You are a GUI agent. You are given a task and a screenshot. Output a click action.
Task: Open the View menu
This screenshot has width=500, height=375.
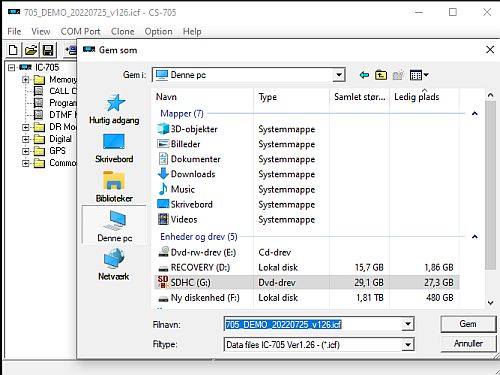click(x=41, y=31)
